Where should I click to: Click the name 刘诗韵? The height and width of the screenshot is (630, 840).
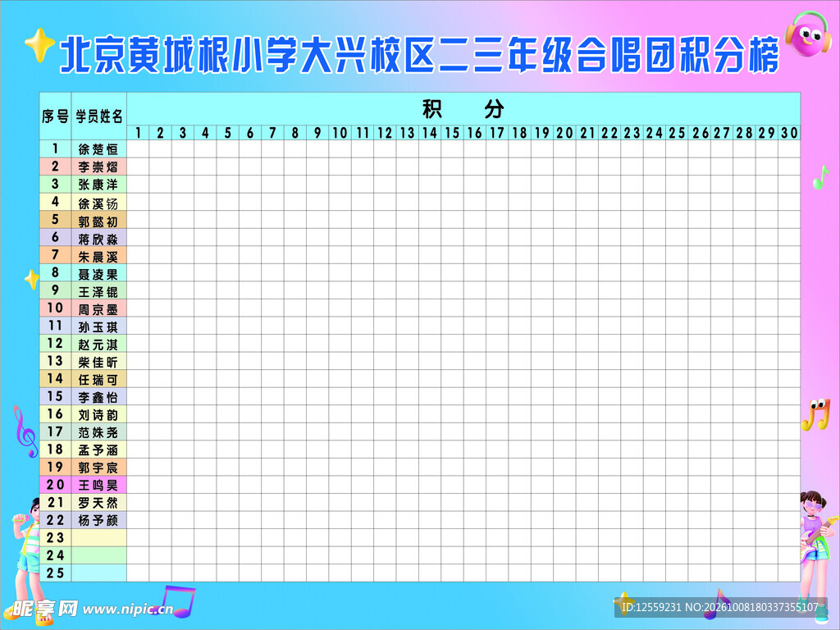coord(98,415)
